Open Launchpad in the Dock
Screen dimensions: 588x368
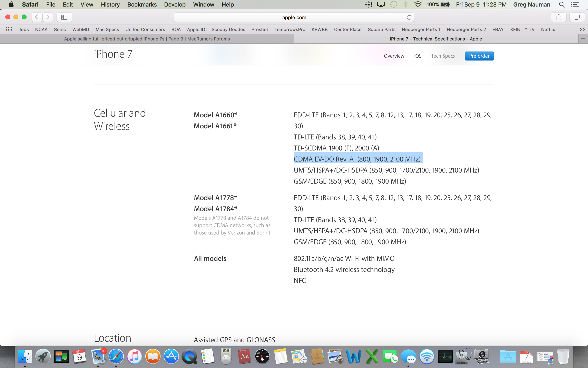click(x=43, y=356)
